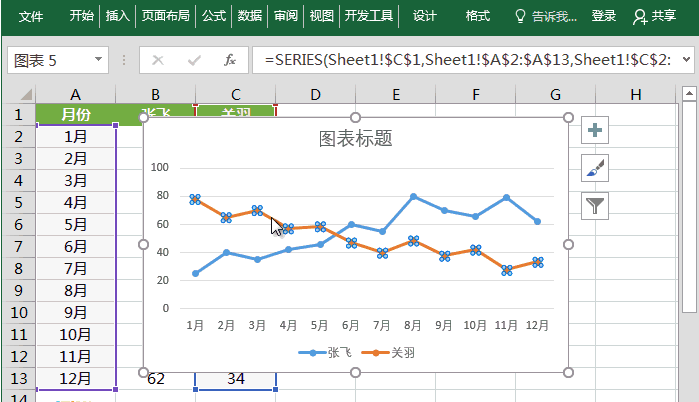699x402 pixels.
Task: Click the Select All corner triangle
Action: pos(26,94)
